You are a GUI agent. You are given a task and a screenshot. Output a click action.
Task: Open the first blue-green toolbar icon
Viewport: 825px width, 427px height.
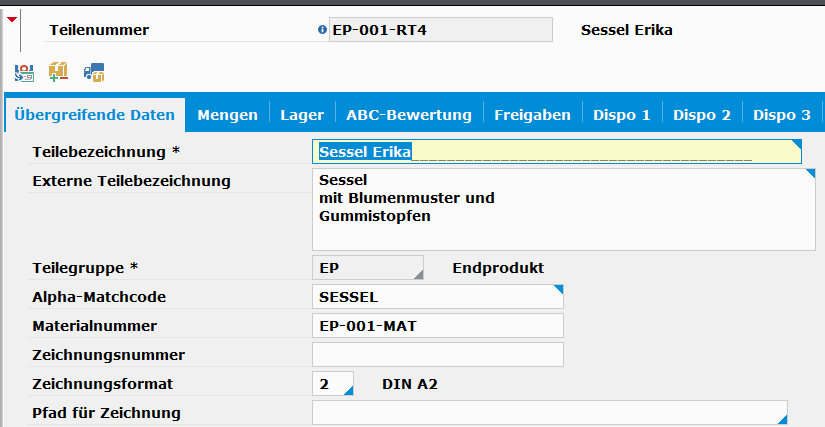[x=24, y=73]
